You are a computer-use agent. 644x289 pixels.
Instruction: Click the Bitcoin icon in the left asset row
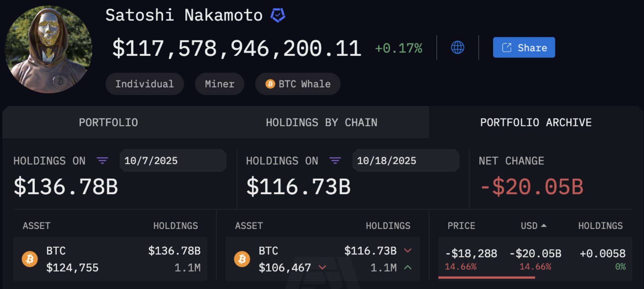[30, 259]
